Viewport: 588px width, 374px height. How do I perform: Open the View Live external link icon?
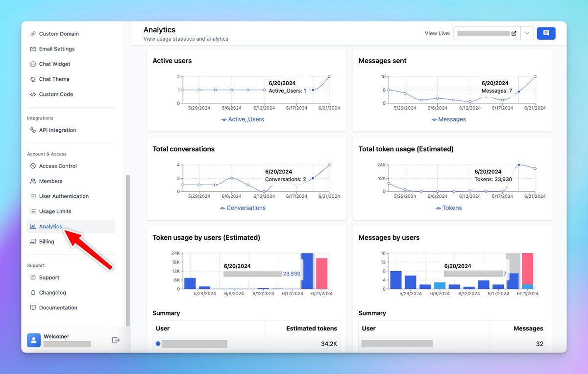pyautogui.click(x=514, y=34)
